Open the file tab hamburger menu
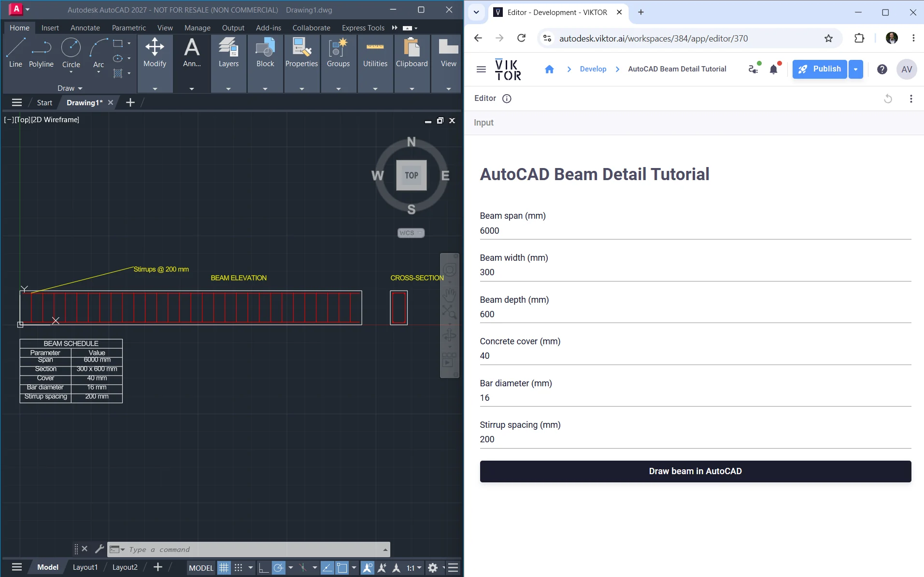 [x=17, y=102]
